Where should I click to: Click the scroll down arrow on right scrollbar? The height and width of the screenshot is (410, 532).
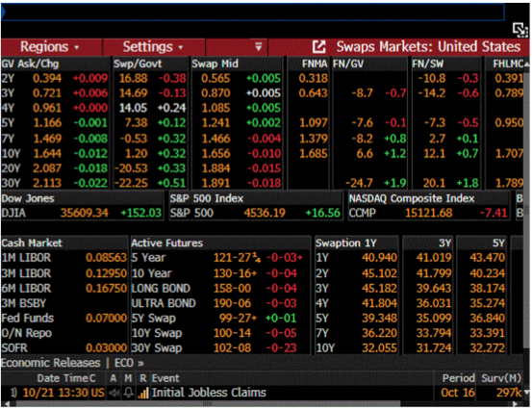point(526,393)
